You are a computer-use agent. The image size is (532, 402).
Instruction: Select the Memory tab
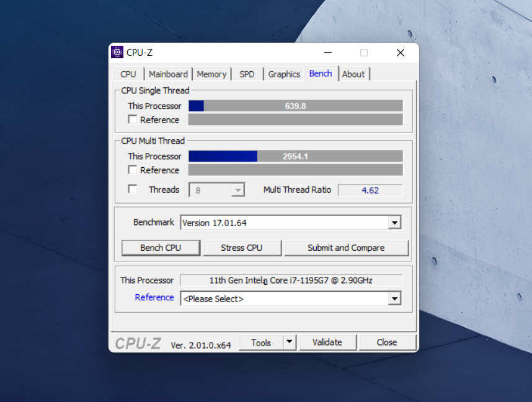(211, 74)
